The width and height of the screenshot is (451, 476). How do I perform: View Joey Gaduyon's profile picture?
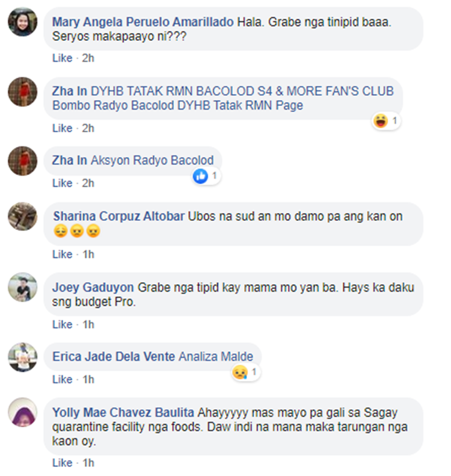point(22,287)
